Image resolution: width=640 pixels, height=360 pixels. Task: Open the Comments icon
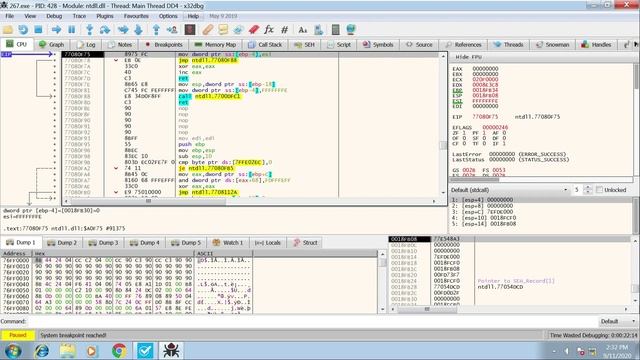point(223,29)
